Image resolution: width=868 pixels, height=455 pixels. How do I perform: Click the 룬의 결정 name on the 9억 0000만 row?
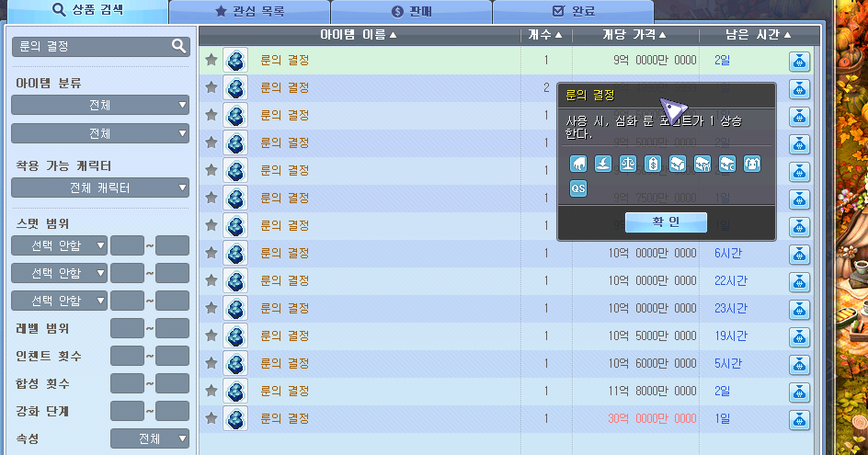(x=284, y=61)
